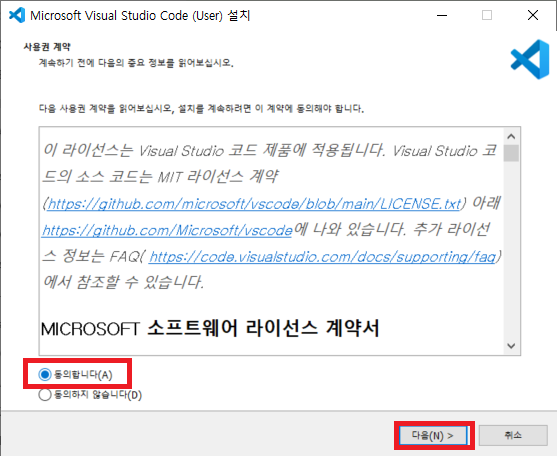This screenshot has height=456, width=557.
Task: Open the github.com/Microsoft/vscode link
Action: pos(167,230)
